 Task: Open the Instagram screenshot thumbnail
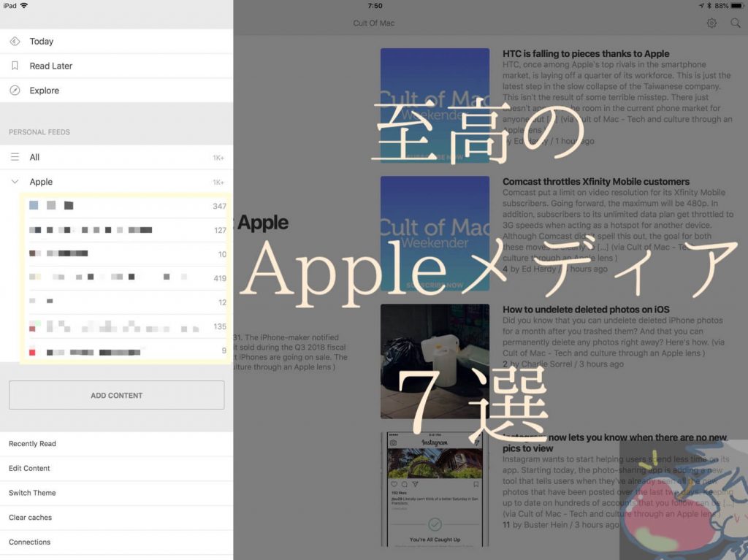(435, 489)
